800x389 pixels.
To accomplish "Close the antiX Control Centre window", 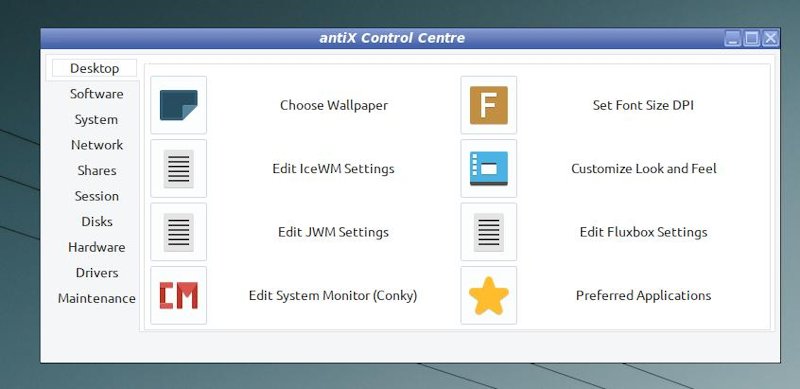I will pos(770,38).
